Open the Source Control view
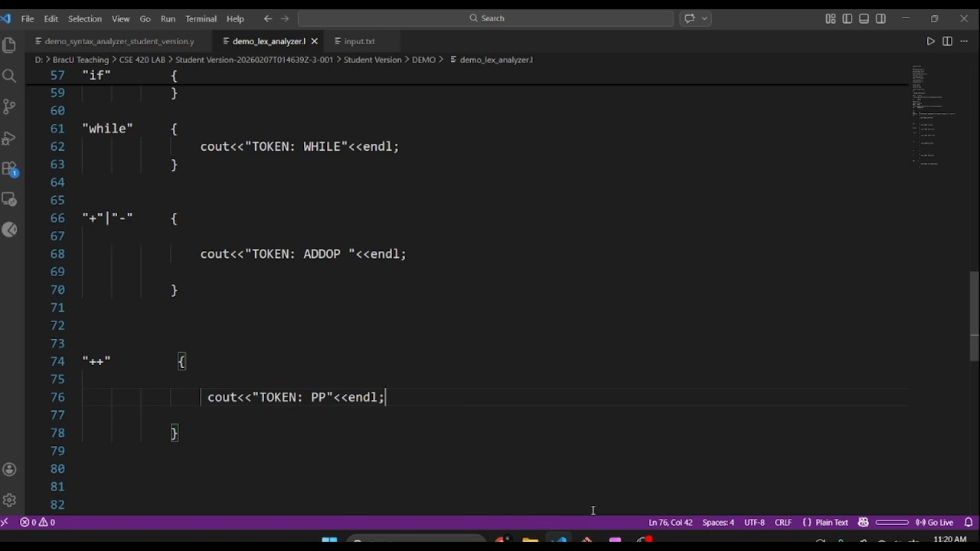980x551 pixels. click(x=10, y=106)
